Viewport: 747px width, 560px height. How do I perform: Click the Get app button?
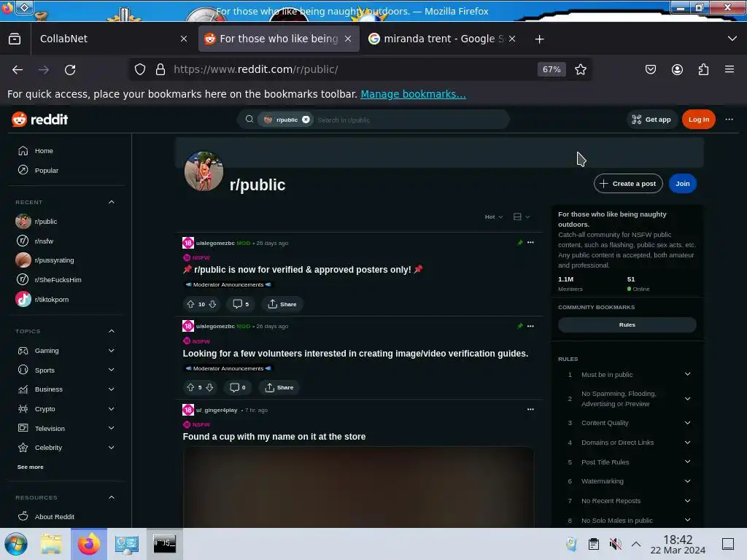(x=651, y=120)
